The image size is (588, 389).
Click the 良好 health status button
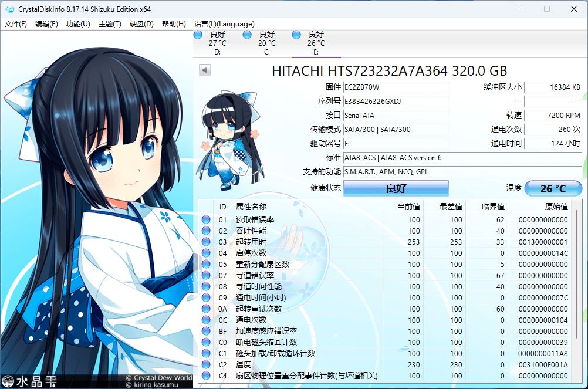(x=396, y=188)
